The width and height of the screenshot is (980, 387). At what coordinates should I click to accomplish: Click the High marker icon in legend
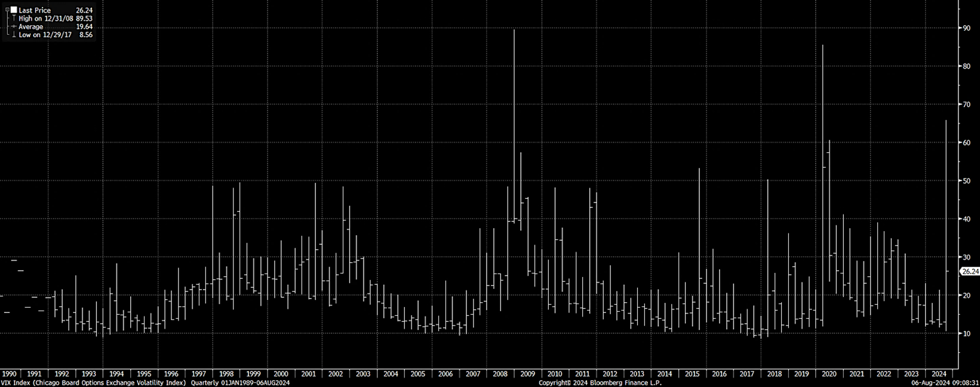[x=14, y=19]
